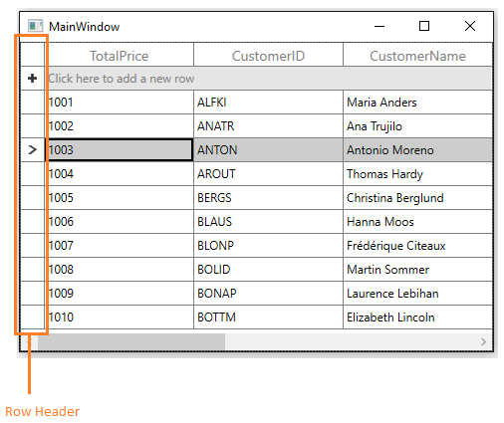This screenshot has width=504, height=423.
Task: Select the Hanna Moos name cell
Action: (x=417, y=222)
